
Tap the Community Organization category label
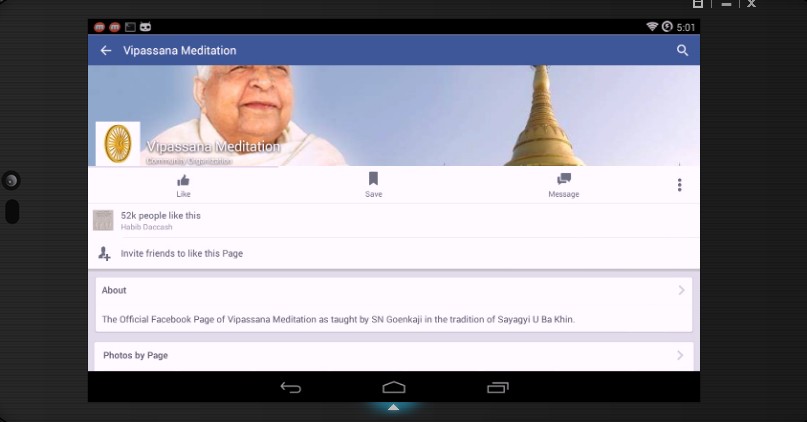coord(189,161)
